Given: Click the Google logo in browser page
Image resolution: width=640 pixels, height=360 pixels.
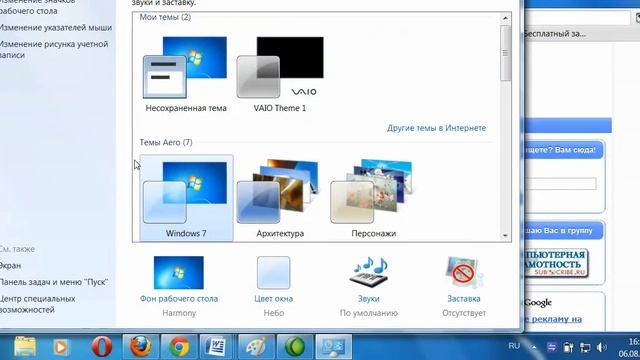Looking at the screenshot, I should coord(538,302).
